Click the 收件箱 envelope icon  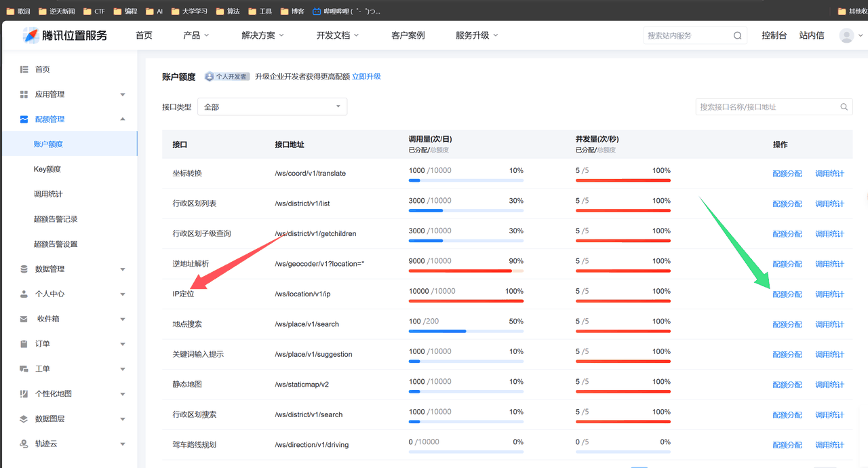click(x=24, y=319)
